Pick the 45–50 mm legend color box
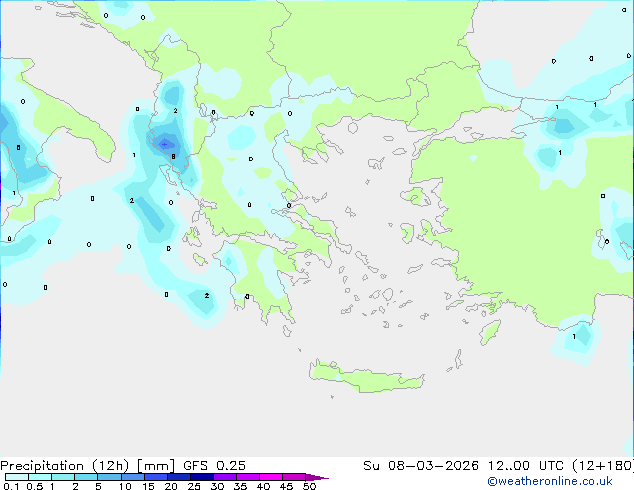 click(x=294, y=477)
